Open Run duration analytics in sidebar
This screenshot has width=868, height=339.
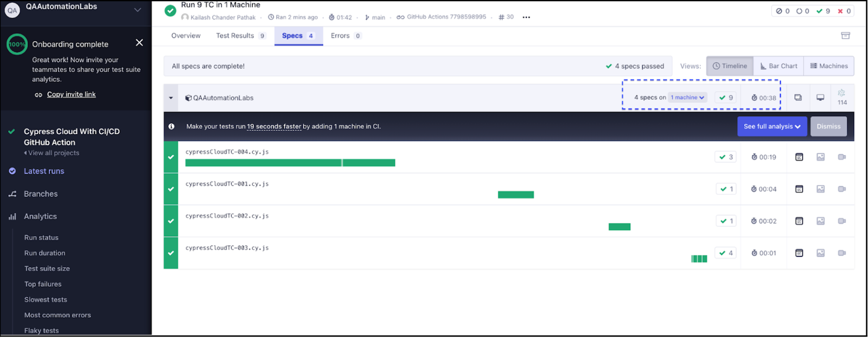point(44,253)
